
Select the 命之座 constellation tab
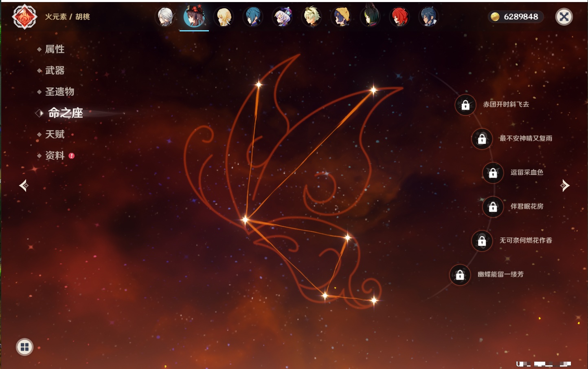click(65, 113)
